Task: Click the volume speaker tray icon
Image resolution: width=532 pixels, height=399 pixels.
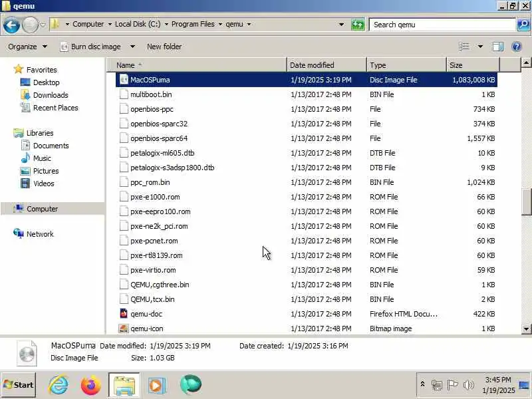Action: click(x=469, y=384)
